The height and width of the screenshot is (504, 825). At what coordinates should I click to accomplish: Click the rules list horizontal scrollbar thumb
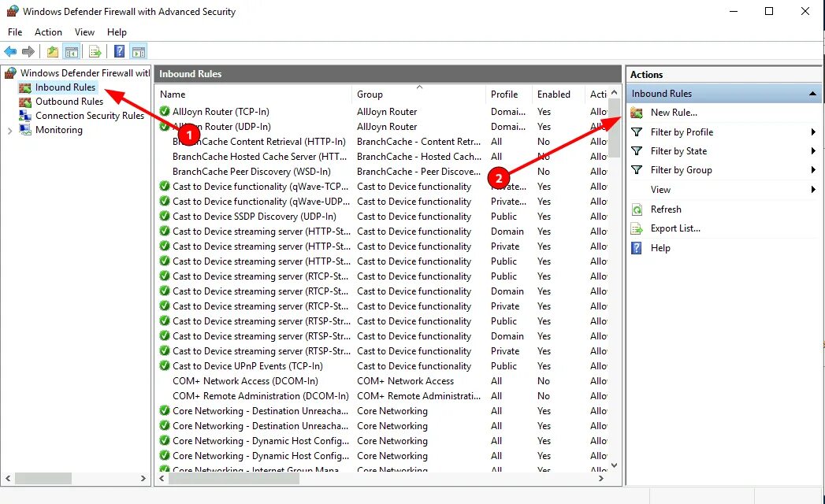click(233, 478)
